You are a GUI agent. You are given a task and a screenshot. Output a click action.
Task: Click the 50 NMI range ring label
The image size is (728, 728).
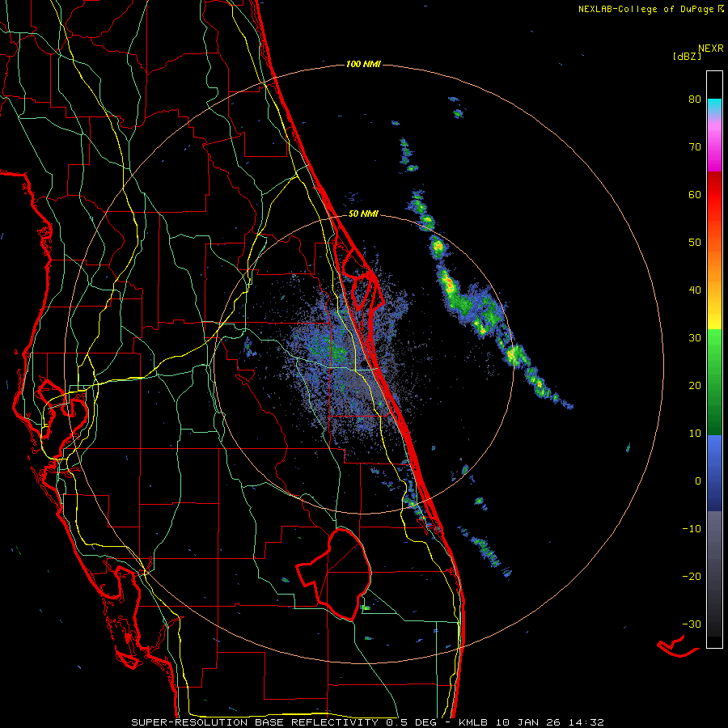363,214
